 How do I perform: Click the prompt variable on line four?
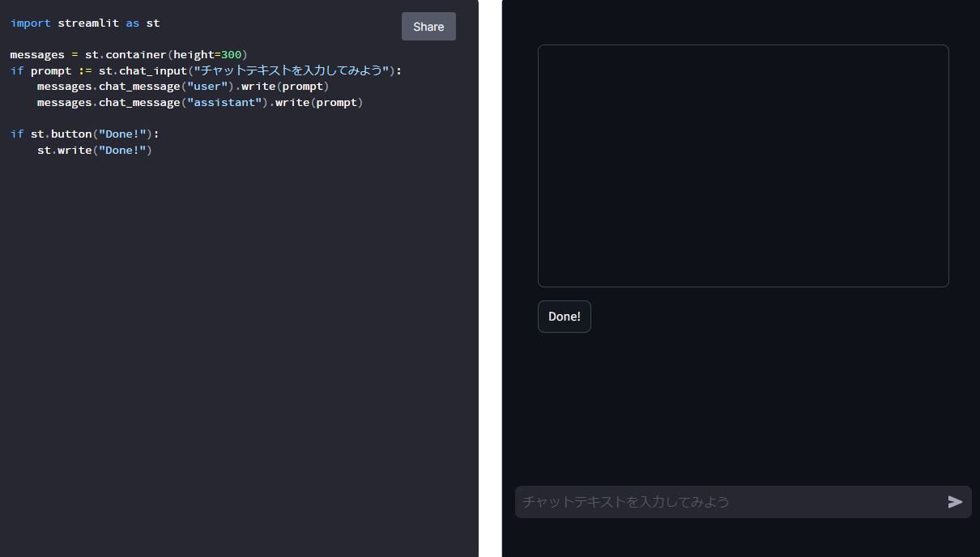51,70
